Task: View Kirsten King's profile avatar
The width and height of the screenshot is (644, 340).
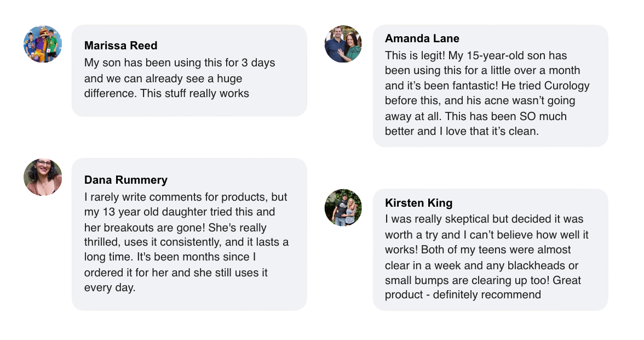Action: tap(343, 208)
